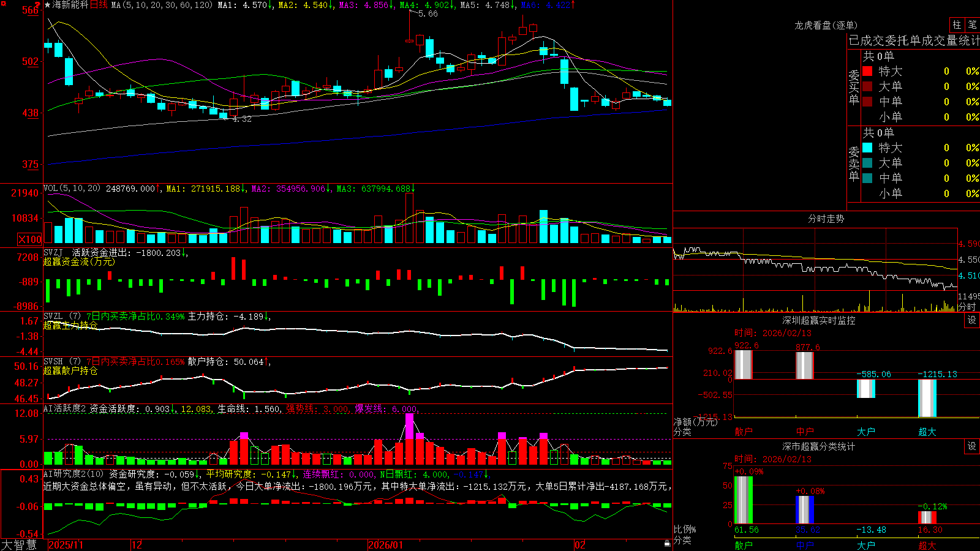Select the 02 month marker on time axis
The width and height of the screenshot is (980, 551).
[580, 545]
